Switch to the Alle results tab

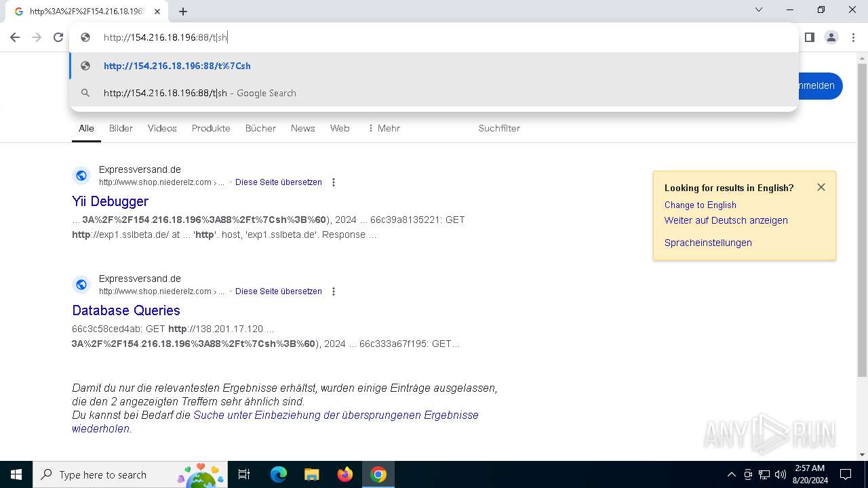pos(86,128)
